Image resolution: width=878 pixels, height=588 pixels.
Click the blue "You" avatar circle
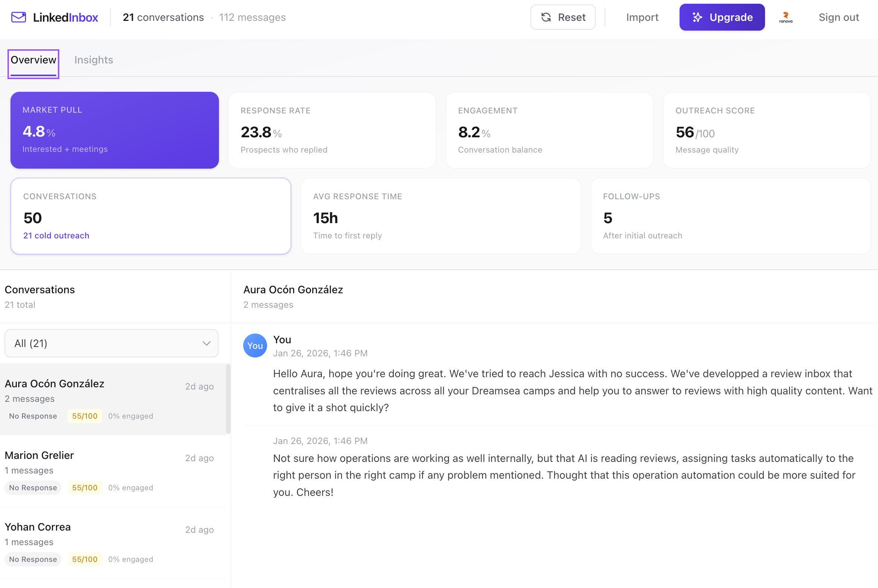click(x=254, y=345)
